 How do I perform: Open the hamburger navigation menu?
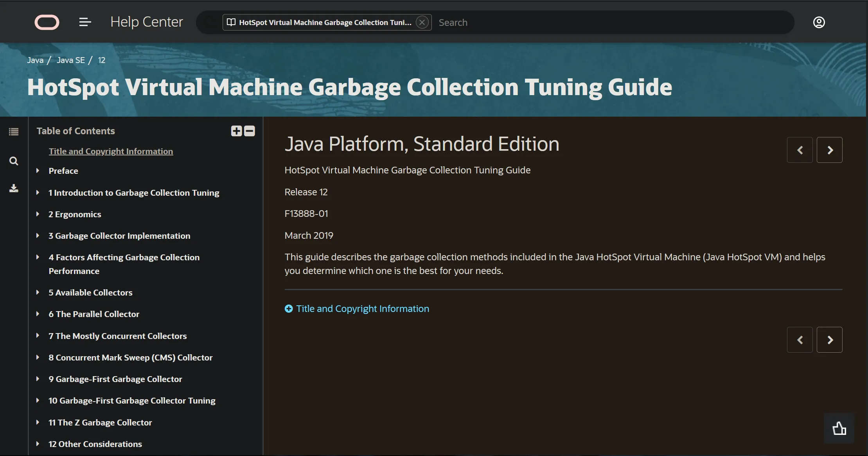point(85,22)
